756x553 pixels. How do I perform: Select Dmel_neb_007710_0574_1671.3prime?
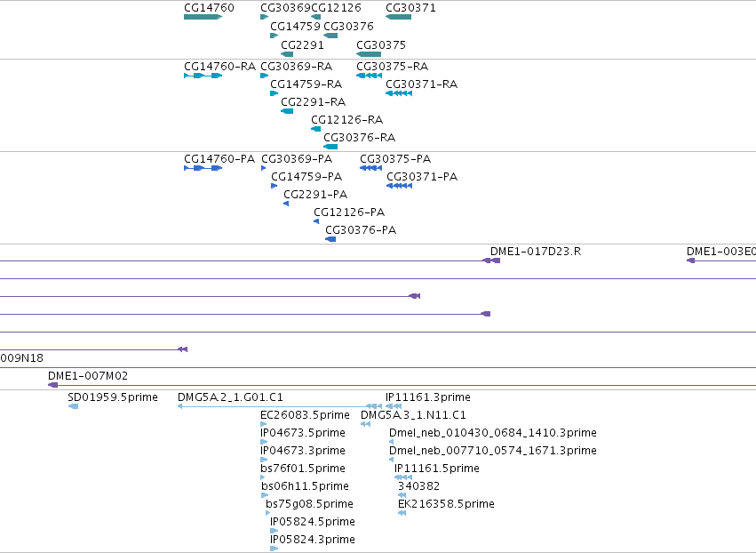click(493, 451)
